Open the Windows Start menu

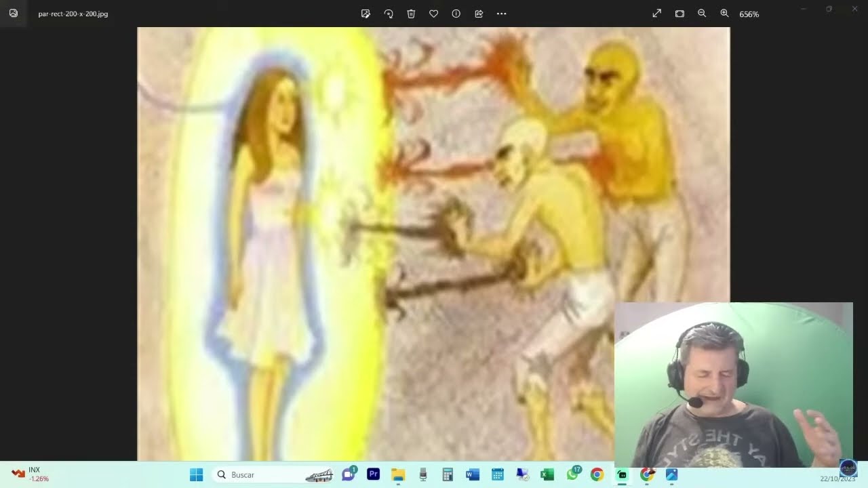(x=196, y=474)
